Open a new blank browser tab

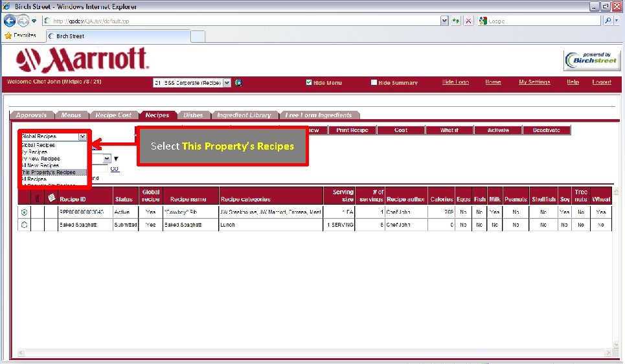click(x=198, y=36)
